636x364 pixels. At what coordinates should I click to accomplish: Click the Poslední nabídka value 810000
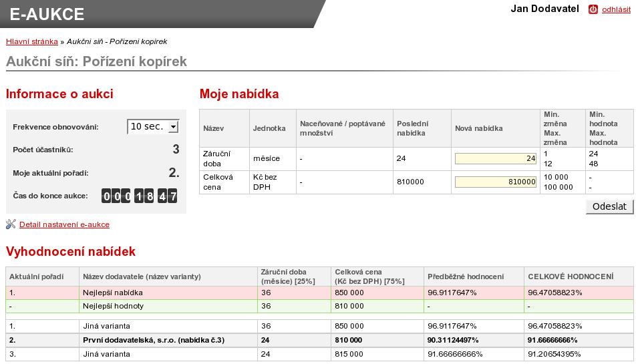[x=410, y=182]
